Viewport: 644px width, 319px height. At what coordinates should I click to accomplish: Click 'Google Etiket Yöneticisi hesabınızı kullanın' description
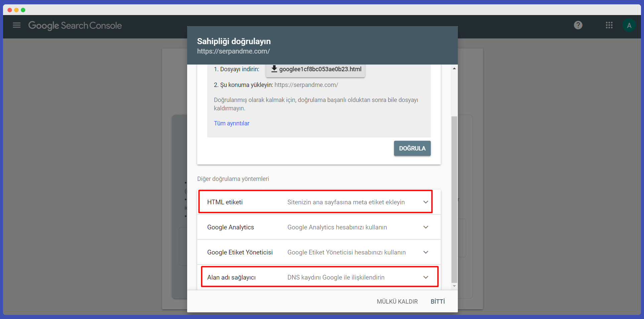tap(347, 252)
